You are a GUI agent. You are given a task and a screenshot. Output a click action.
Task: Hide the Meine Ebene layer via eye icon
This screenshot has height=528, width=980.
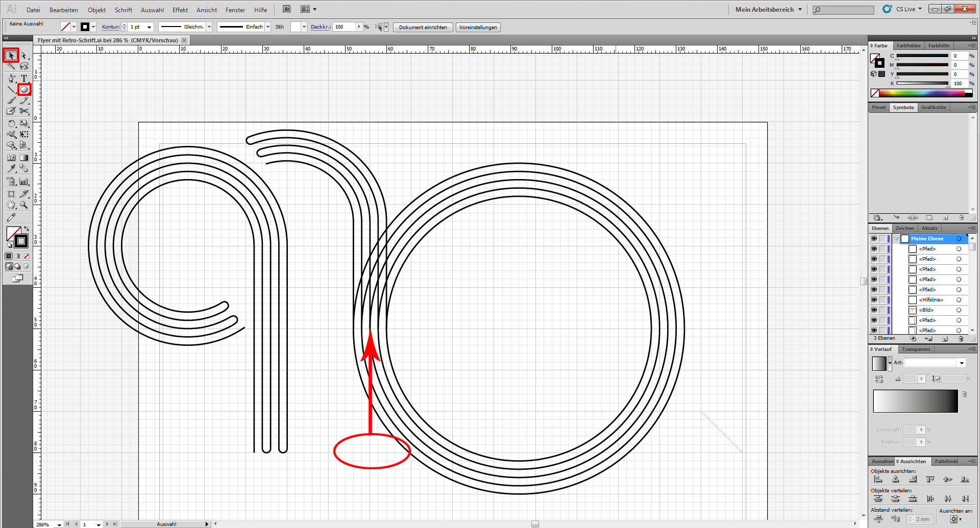pos(874,239)
